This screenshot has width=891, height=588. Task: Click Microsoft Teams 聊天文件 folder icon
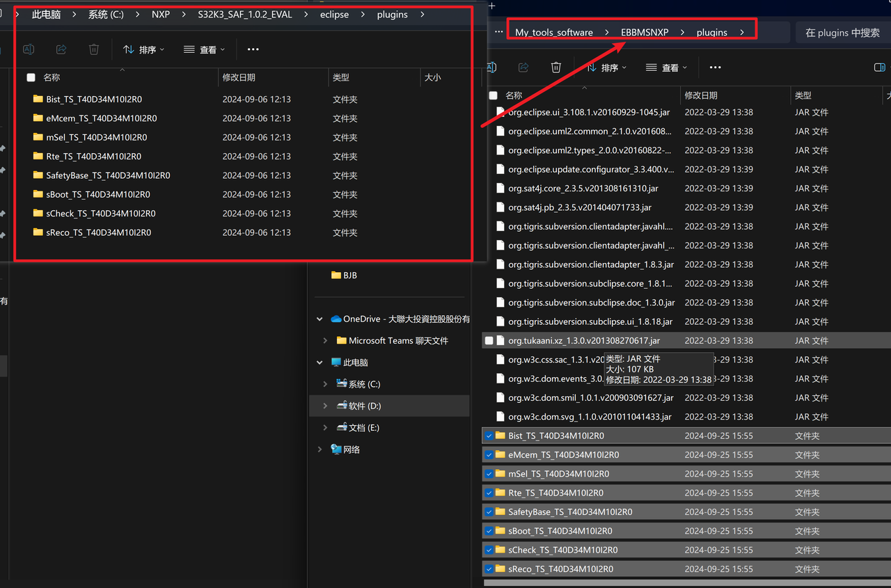pos(341,341)
